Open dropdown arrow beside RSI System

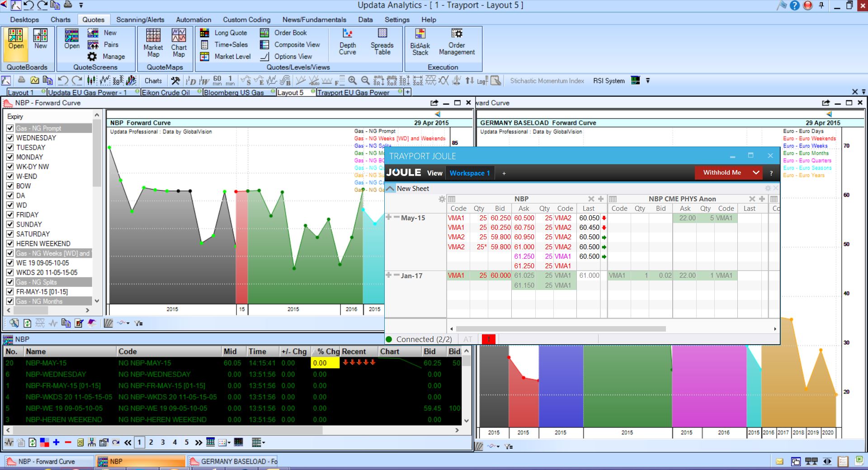(648, 81)
